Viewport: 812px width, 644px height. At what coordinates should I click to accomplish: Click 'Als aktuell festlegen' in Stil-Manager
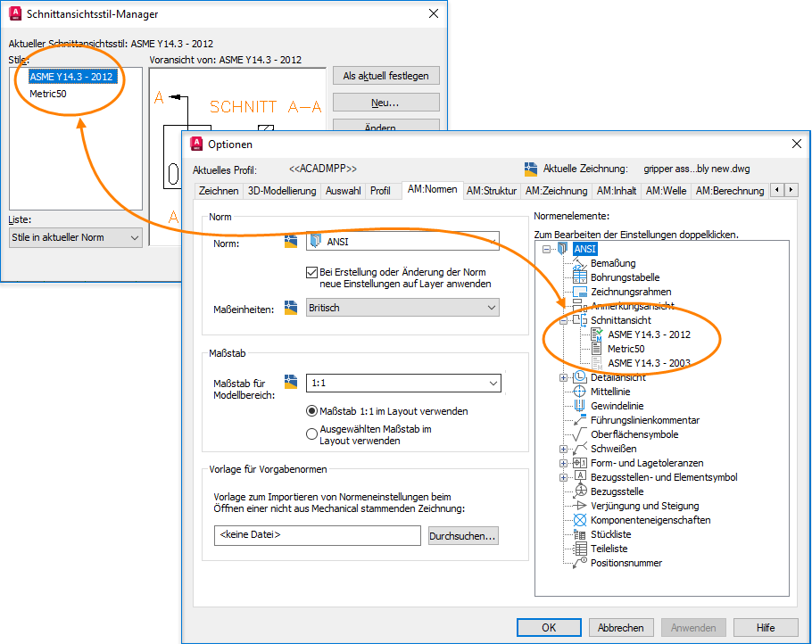[385, 76]
